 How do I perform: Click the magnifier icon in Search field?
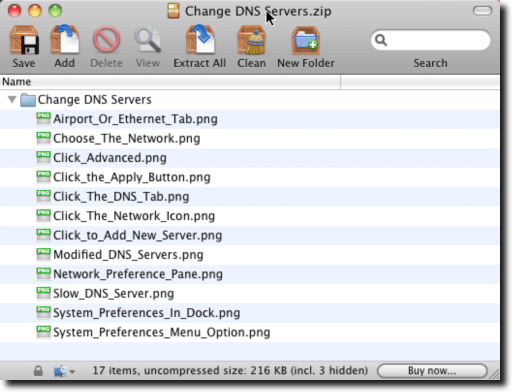coord(381,40)
